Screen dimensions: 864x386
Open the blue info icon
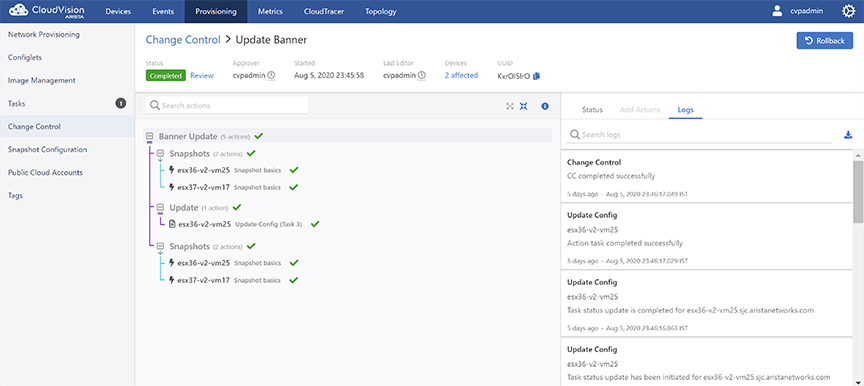(545, 106)
